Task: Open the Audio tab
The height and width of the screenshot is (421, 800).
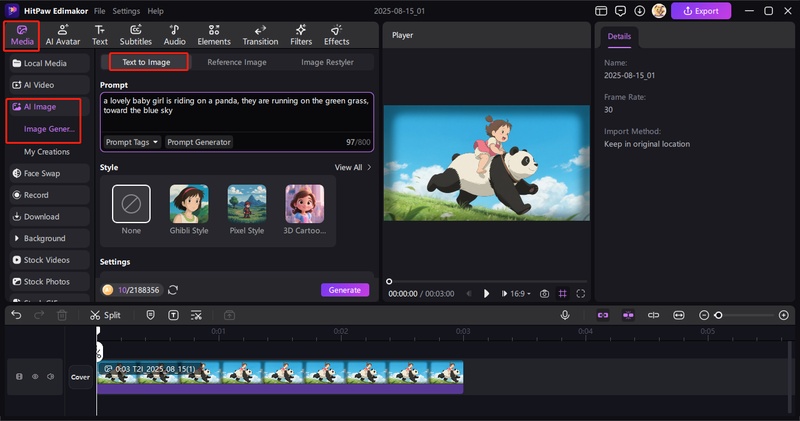Action: point(174,35)
